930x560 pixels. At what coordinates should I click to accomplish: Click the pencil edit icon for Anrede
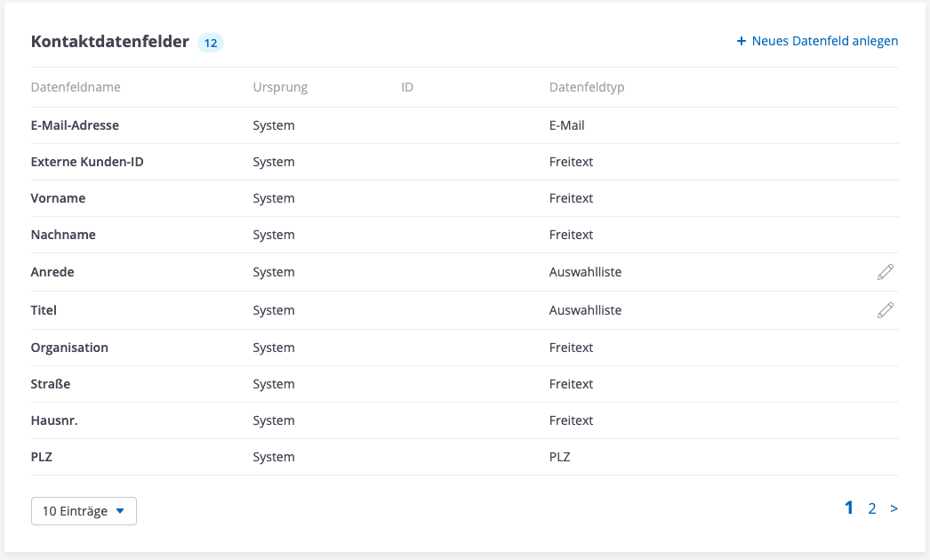885,272
